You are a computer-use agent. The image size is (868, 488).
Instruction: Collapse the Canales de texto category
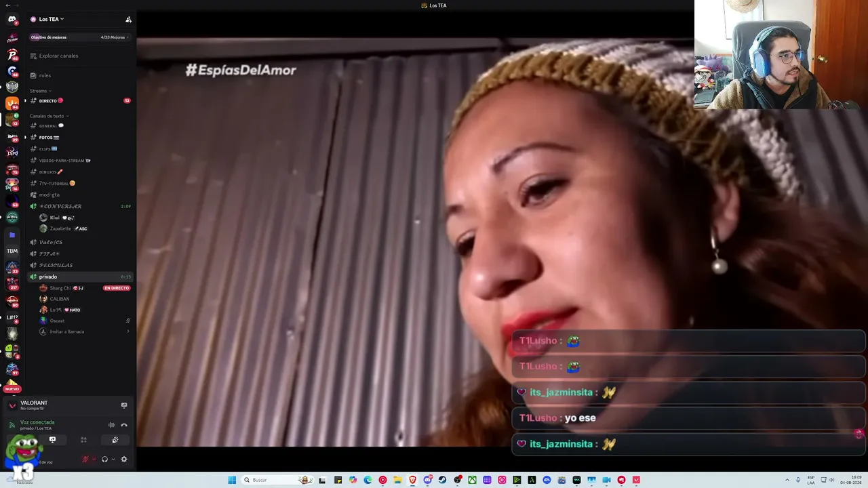[x=49, y=116]
